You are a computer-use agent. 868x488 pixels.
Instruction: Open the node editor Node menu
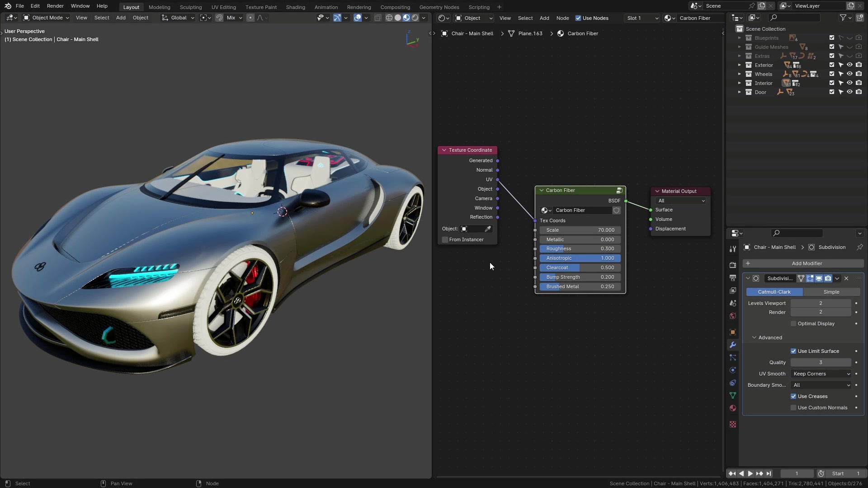(x=562, y=18)
